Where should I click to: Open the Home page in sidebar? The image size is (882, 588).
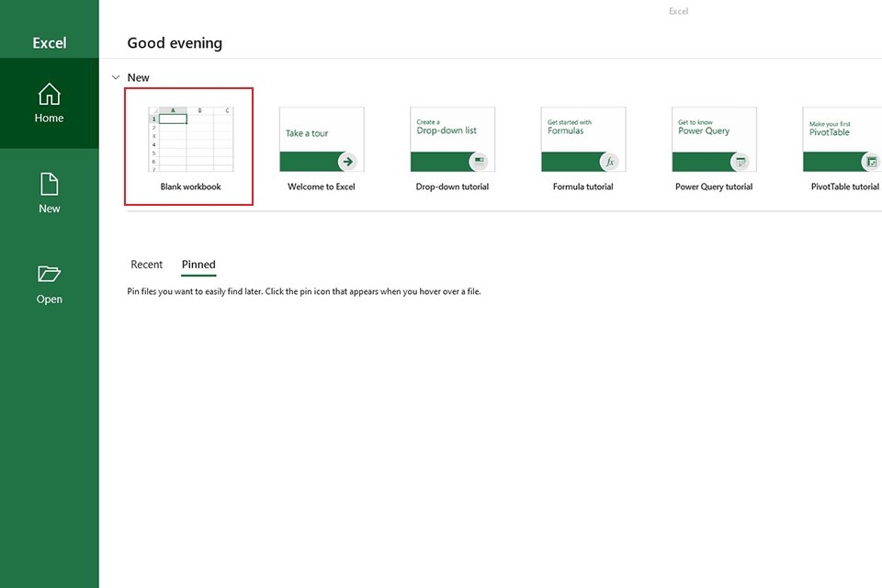pos(49,104)
